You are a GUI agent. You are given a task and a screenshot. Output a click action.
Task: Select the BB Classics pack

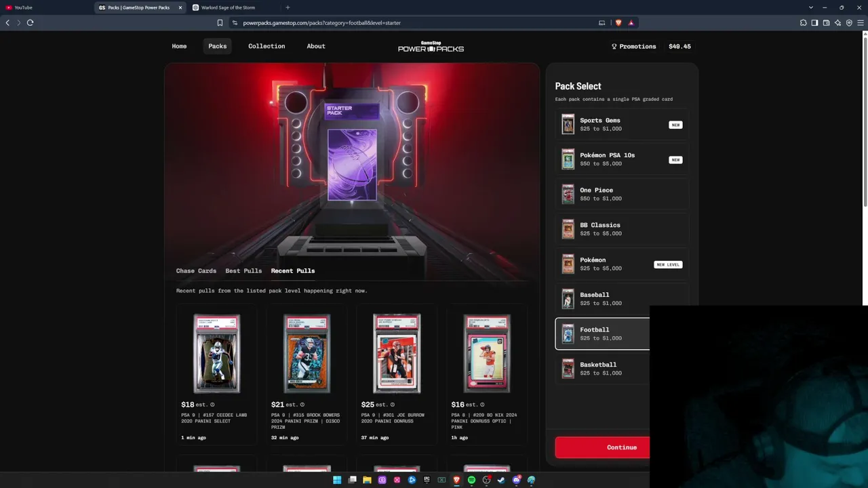622,229
